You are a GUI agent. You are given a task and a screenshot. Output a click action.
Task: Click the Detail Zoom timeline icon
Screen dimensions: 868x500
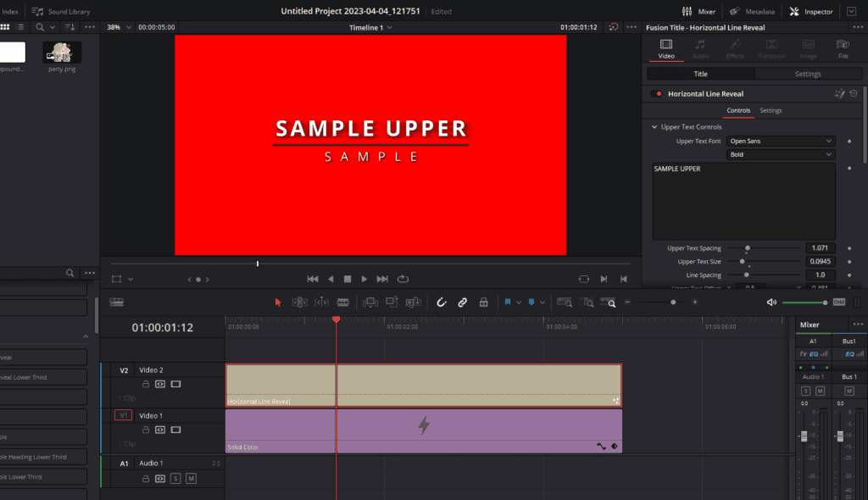click(x=587, y=303)
